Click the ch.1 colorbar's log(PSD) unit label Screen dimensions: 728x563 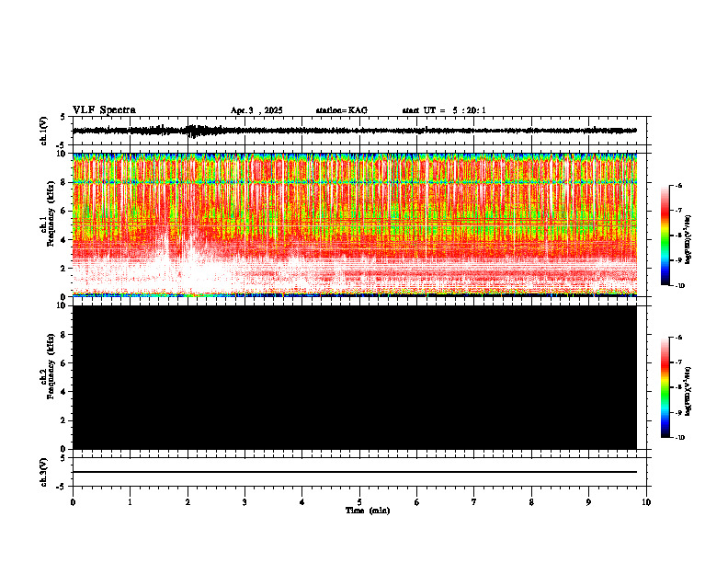point(688,239)
